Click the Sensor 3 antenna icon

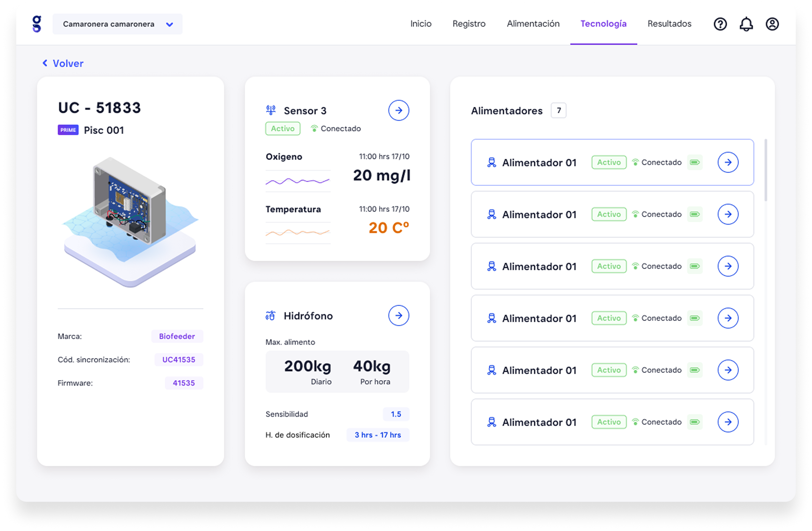click(271, 110)
